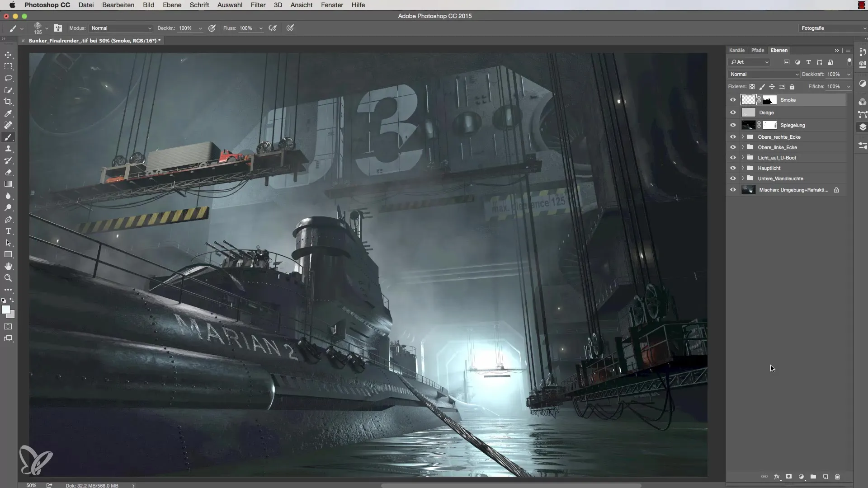
Task: Select the Rectangle shape tool
Action: click(8, 254)
